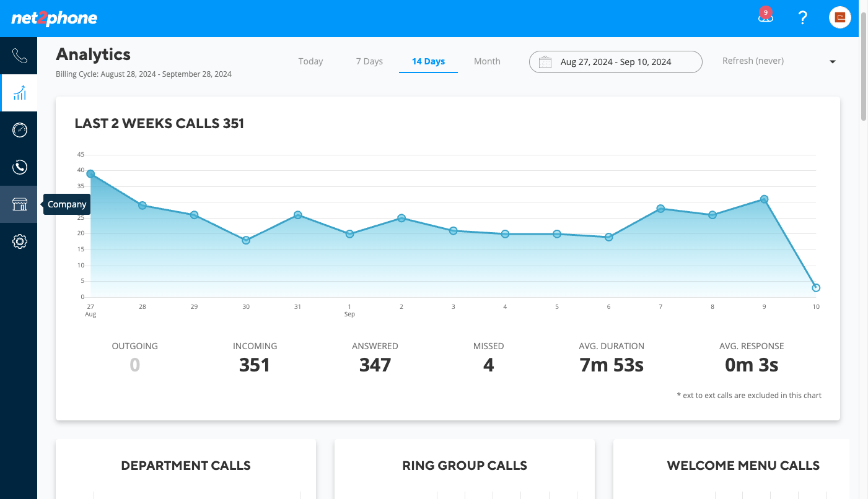
Task: Click the RING GROUP CALLS heading
Action: pyautogui.click(x=465, y=466)
